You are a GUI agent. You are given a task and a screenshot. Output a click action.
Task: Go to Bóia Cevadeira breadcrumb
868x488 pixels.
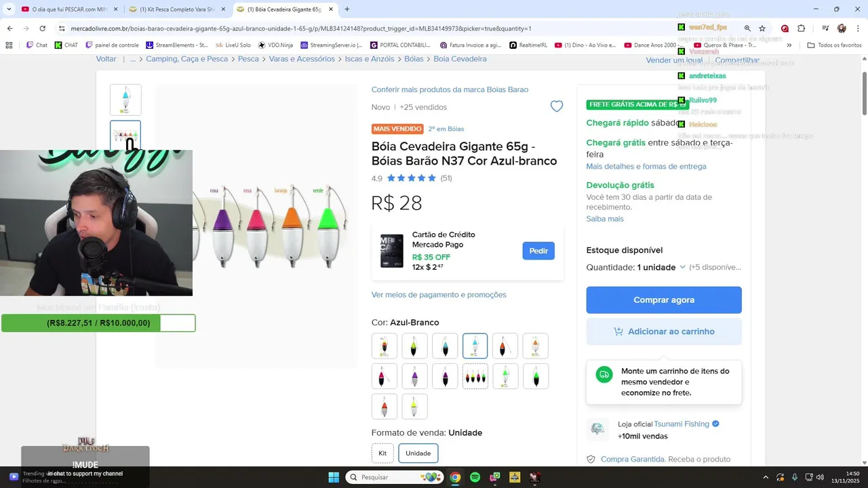tap(460, 59)
